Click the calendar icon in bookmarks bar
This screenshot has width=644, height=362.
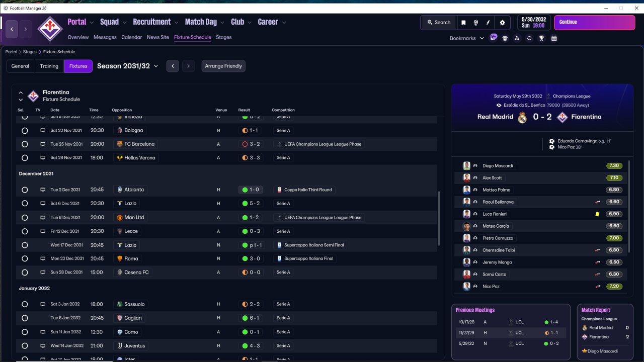(x=554, y=38)
